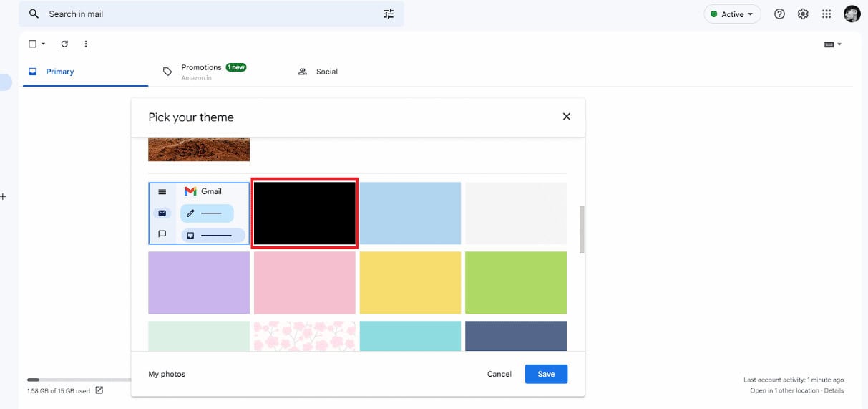Open the More options three-dot menu
868x409 pixels.
(86, 44)
